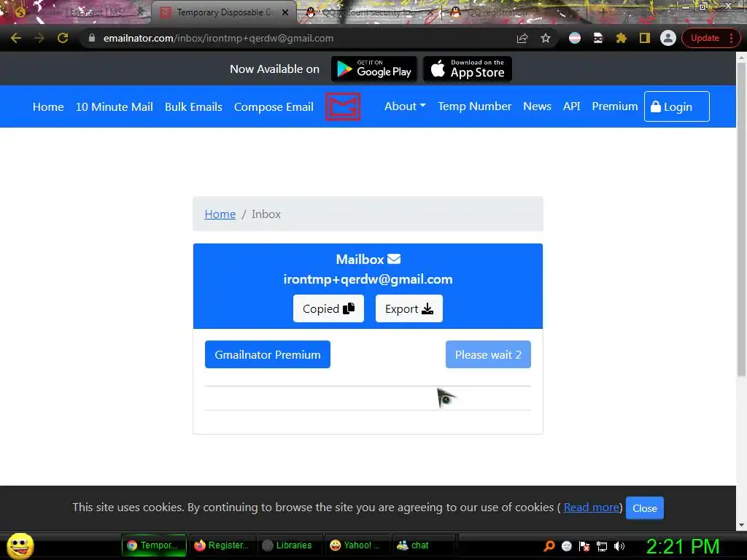Go back with the browser back arrow
The width and height of the screenshot is (747, 560).
[x=16, y=38]
